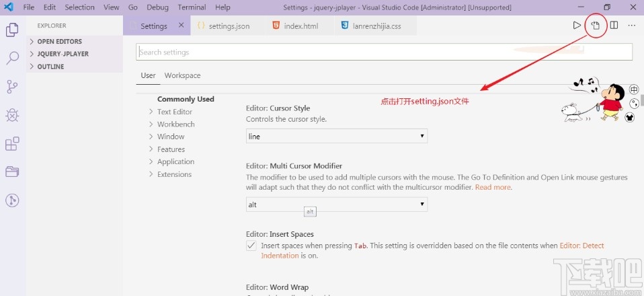644x296 pixels.
Task: Expand Text Editor settings category
Action: pos(175,112)
